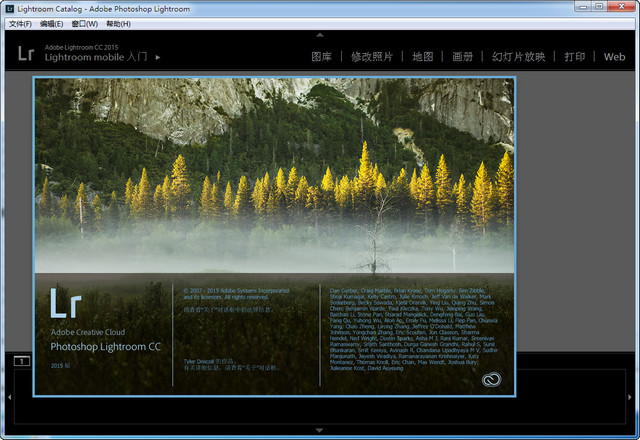640x440 pixels.
Task: Open the 文件(F) menu
Action: point(20,23)
